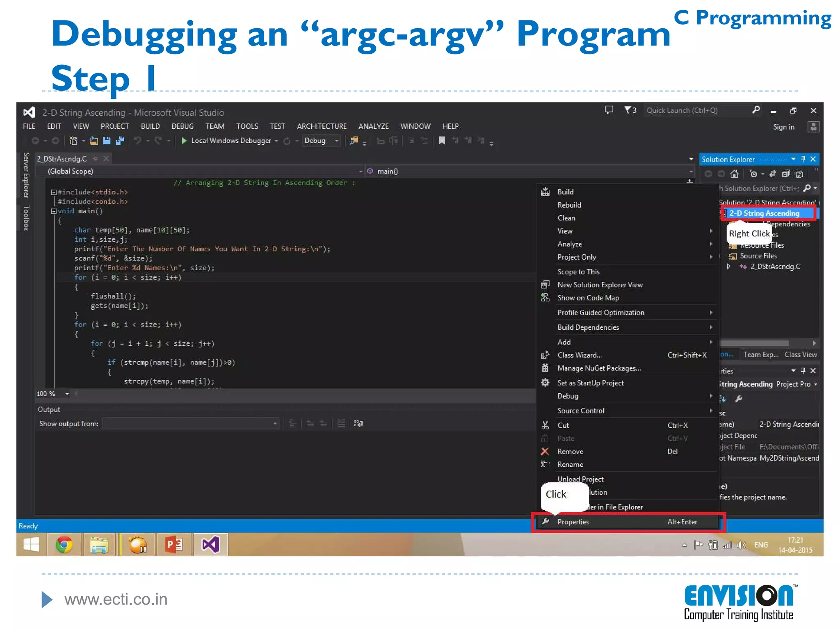The image size is (840, 630).
Task: Toggle pin on the 2_DStrAscndg.C tab
Action: point(95,159)
